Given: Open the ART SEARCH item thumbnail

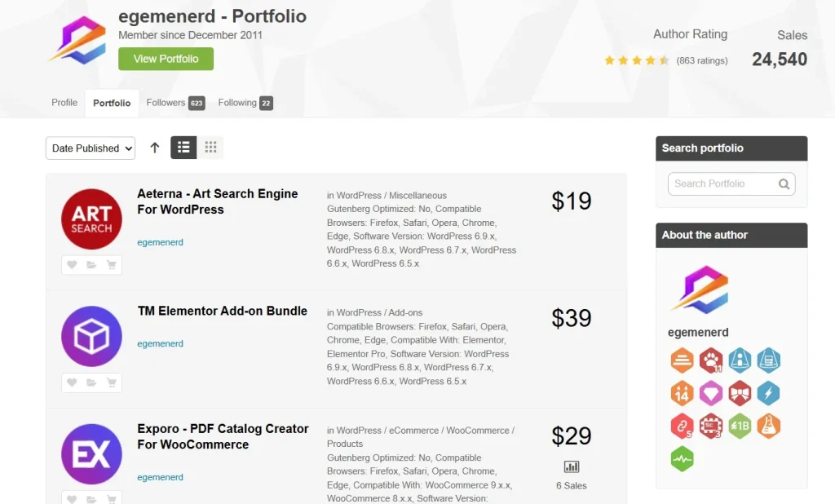Looking at the screenshot, I should pos(91,219).
